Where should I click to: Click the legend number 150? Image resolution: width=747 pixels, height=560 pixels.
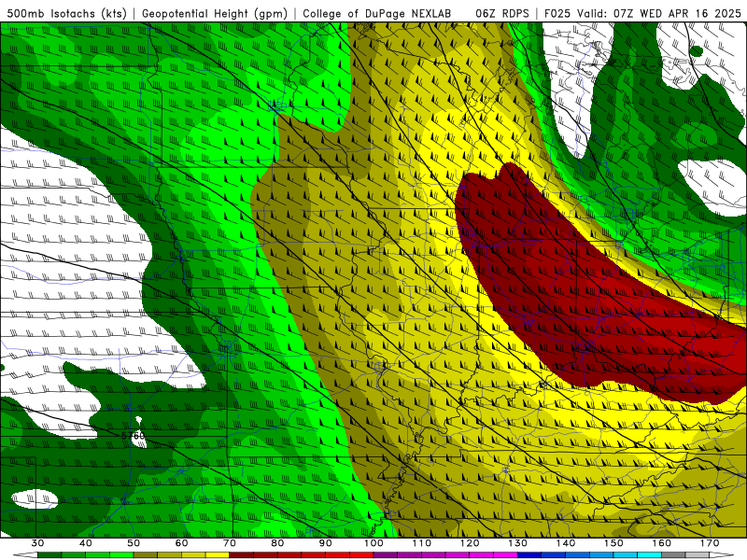613,543
